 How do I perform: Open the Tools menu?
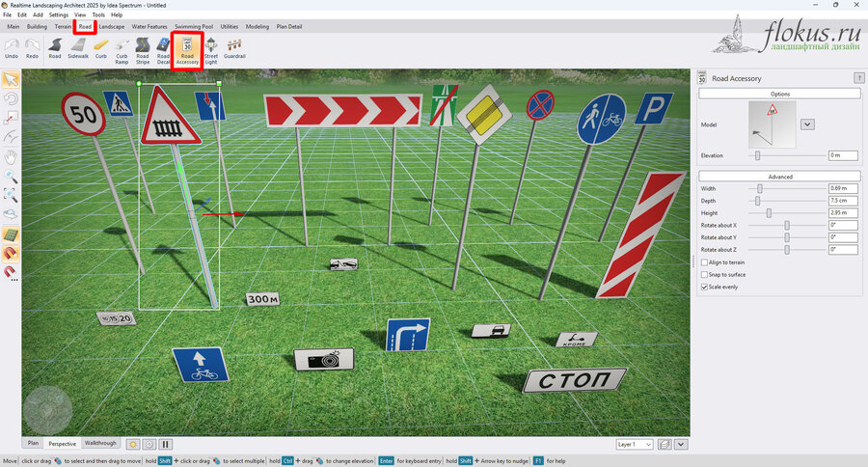tap(98, 15)
